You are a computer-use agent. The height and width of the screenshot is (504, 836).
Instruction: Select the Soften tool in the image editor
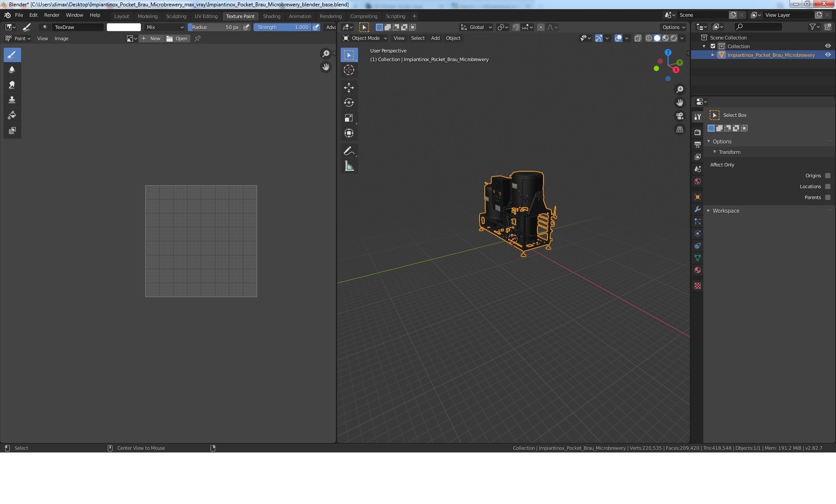12,70
